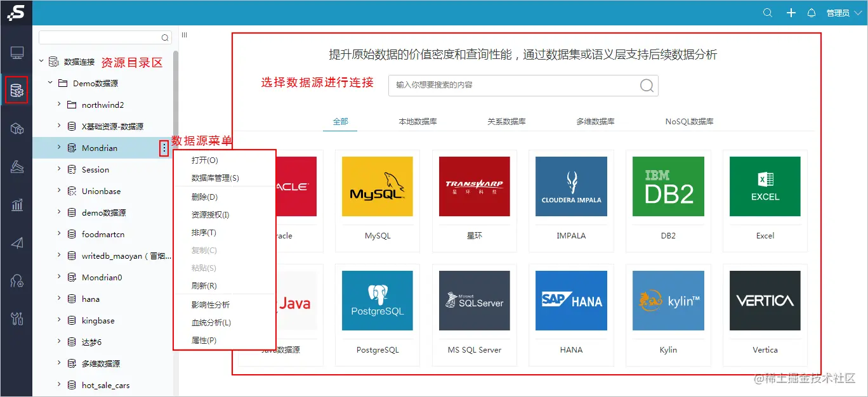Select the IBM DB2 tile

pos(668,201)
